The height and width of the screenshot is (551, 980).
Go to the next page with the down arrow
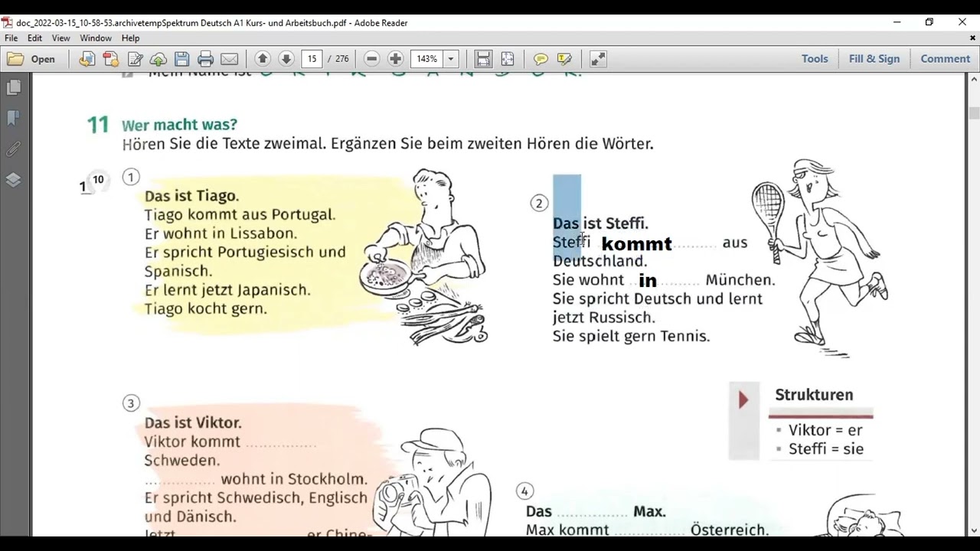click(286, 59)
